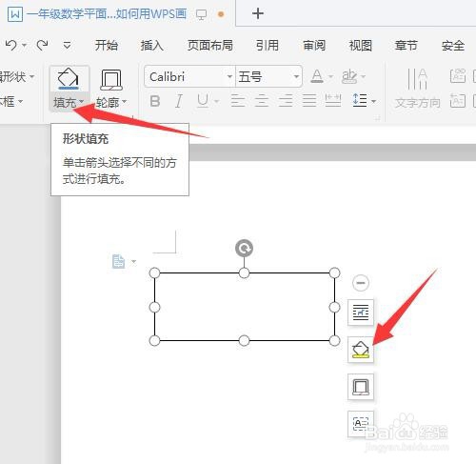Open the quick access customize arrow

pyautogui.click(x=67, y=45)
